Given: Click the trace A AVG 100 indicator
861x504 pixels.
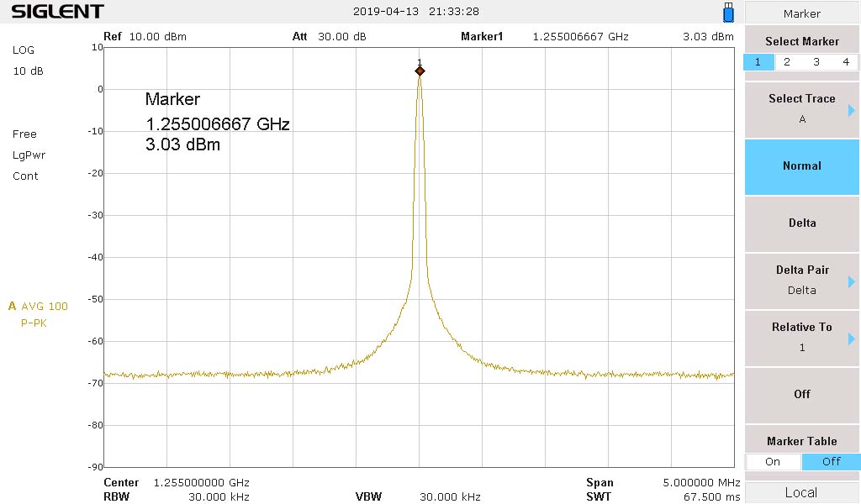Looking at the screenshot, I should coord(38,306).
